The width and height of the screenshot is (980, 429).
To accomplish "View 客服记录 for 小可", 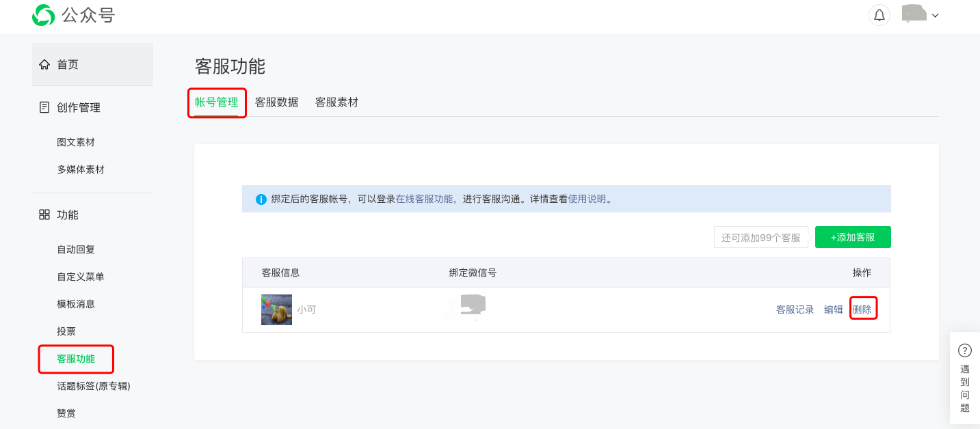I will (795, 309).
